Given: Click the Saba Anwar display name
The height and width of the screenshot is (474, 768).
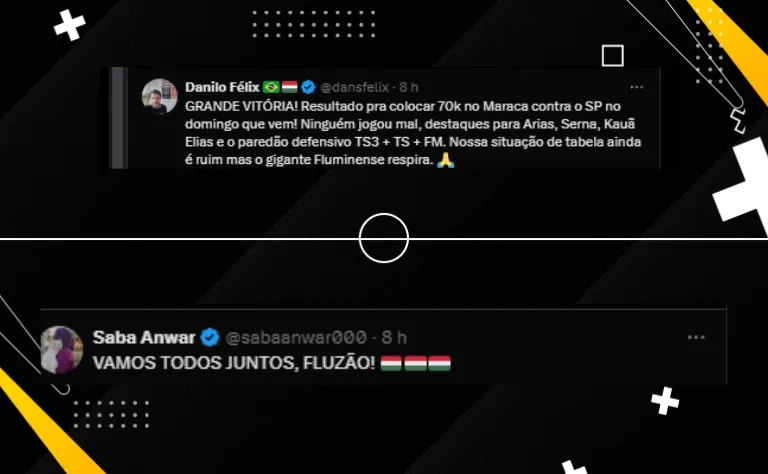Looking at the screenshot, I should click(x=144, y=337).
